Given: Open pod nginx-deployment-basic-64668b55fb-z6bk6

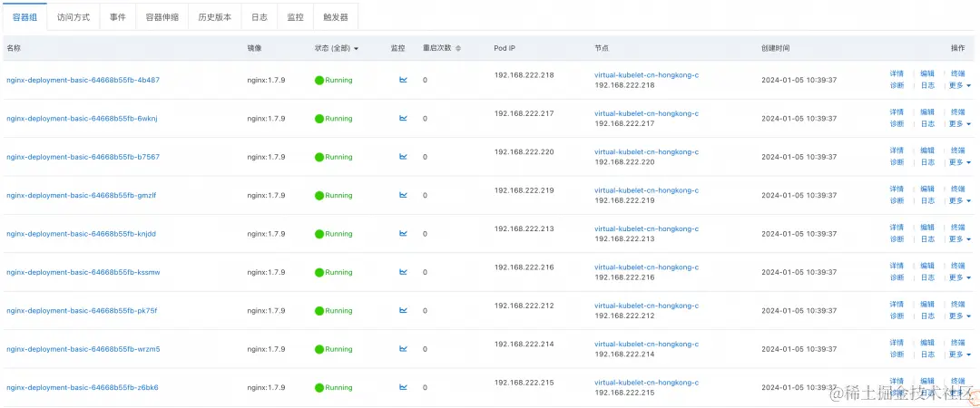Looking at the screenshot, I should pos(83,387).
